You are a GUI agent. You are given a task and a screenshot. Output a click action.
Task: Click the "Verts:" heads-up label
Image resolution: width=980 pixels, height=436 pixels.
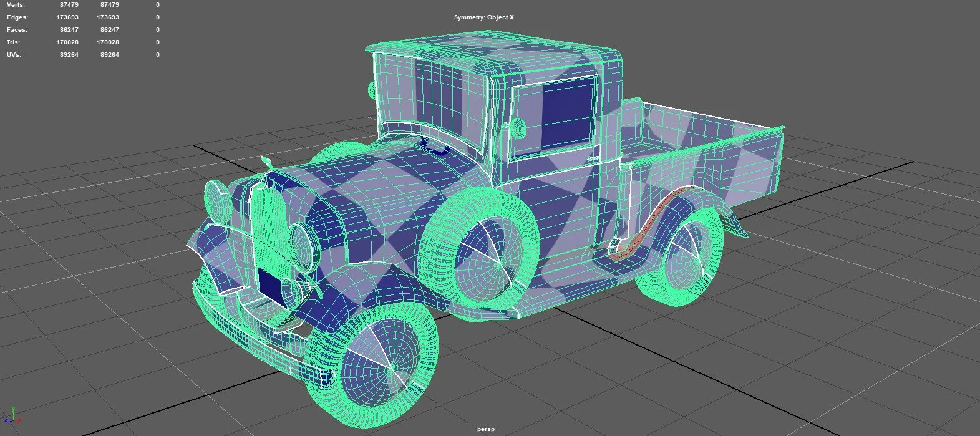click(x=16, y=4)
